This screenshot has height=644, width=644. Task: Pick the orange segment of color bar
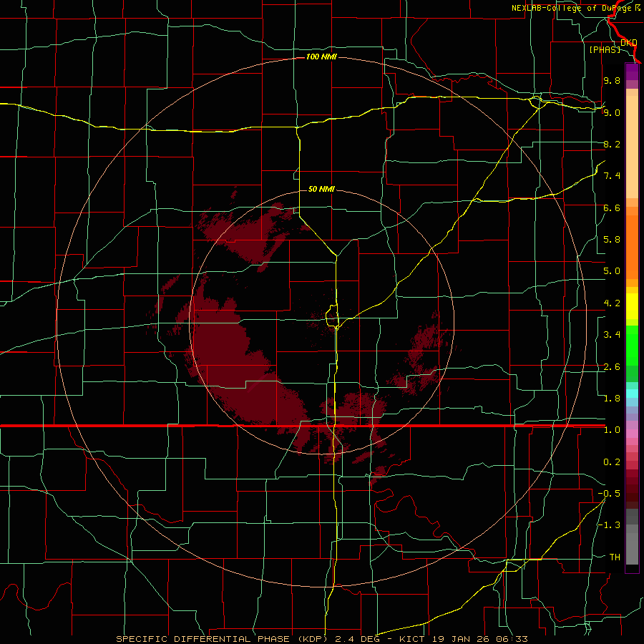click(632, 246)
